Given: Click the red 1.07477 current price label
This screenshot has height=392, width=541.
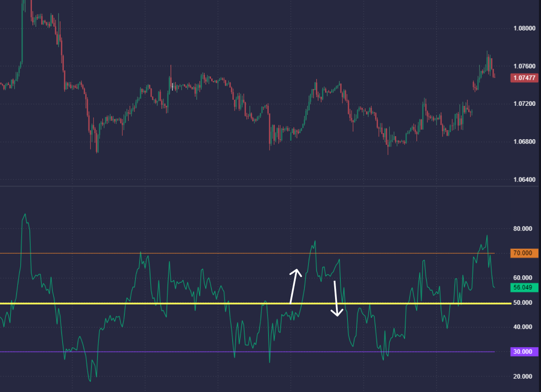Looking at the screenshot, I should 524,78.
